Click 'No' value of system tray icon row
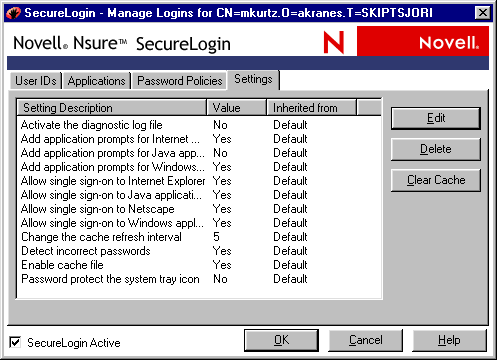The image size is (497, 360). pyautogui.click(x=220, y=279)
